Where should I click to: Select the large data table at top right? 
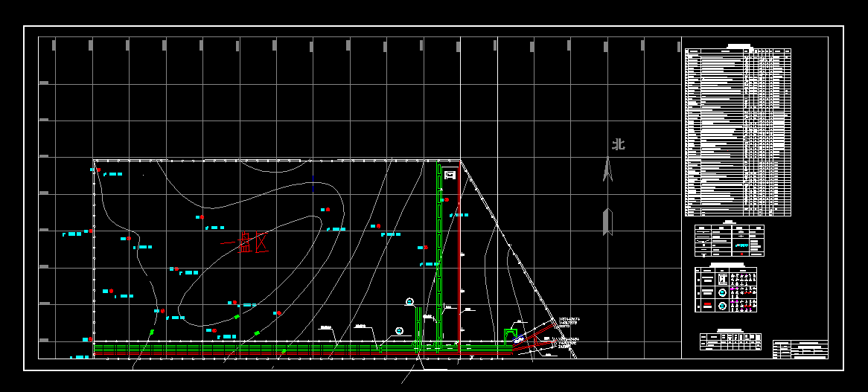pyautogui.click(x=738, y=132)
